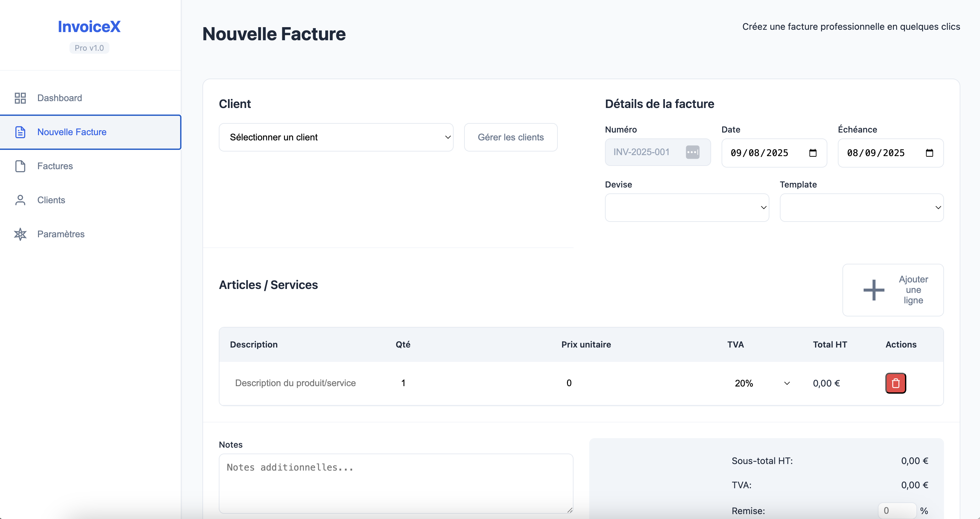Click the Paramètres star icon

point(20,234)
